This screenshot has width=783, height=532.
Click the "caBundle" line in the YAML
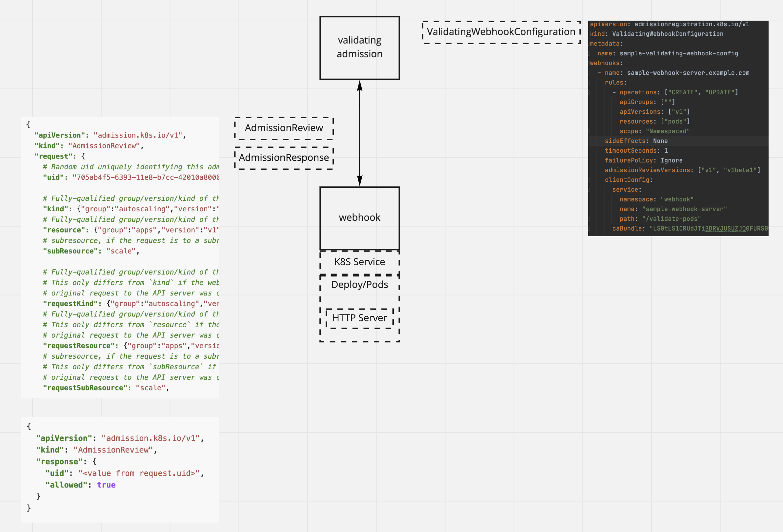click(690, 229)
